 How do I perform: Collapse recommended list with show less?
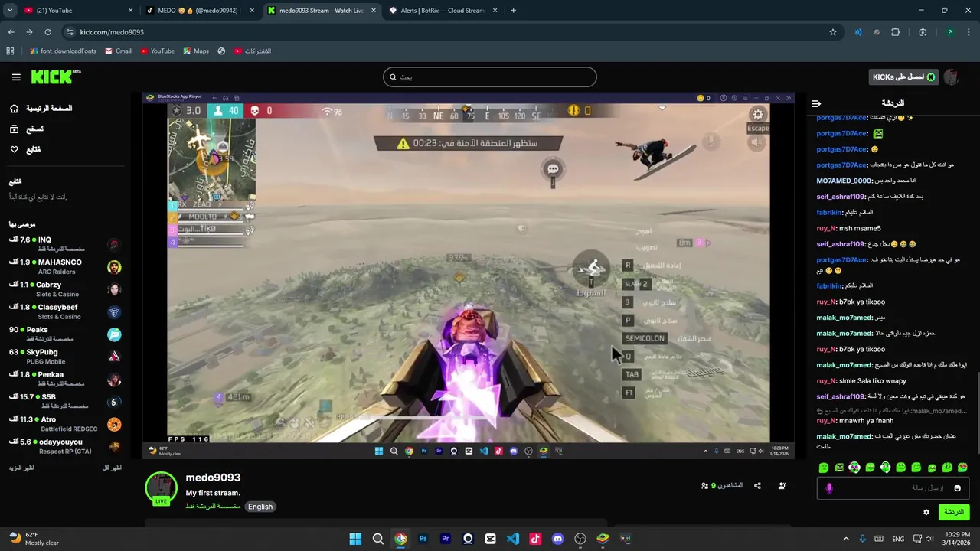(112, 467)
